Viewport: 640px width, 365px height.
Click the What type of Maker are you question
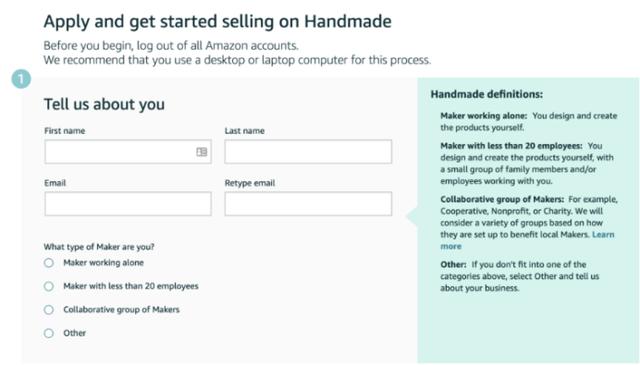click(x=99, y=247)
